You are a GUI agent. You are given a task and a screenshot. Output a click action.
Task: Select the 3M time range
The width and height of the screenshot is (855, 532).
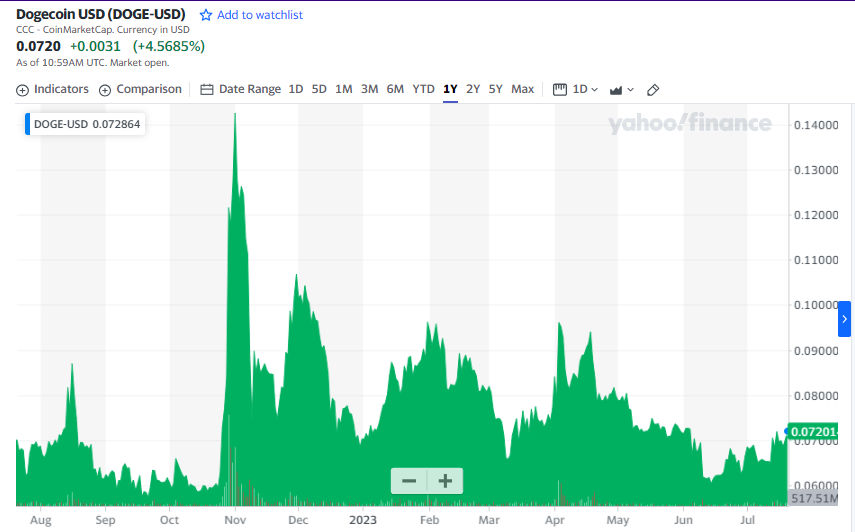(x=369, y=89)
